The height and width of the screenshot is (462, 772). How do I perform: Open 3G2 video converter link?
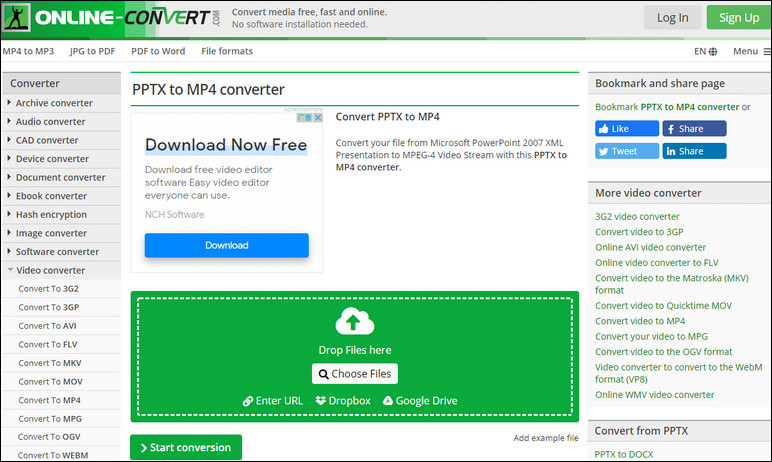click(637, 217)
